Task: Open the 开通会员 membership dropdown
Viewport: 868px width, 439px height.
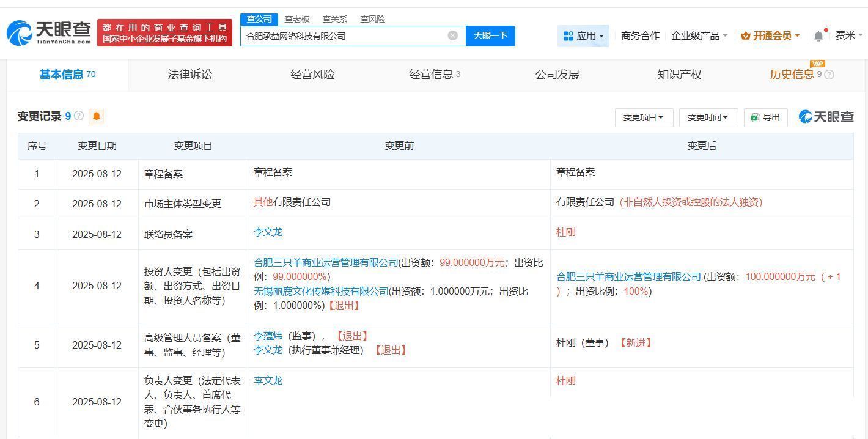Action: 770,36
